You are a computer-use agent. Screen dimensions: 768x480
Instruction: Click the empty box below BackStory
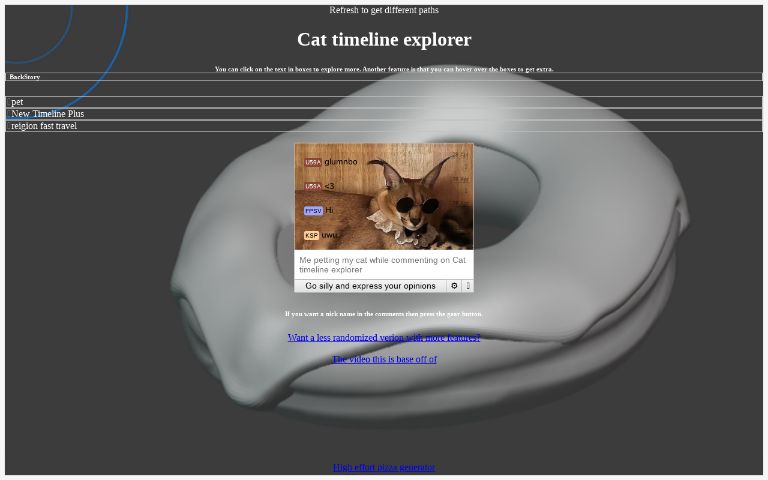click(x=383, y=89)
